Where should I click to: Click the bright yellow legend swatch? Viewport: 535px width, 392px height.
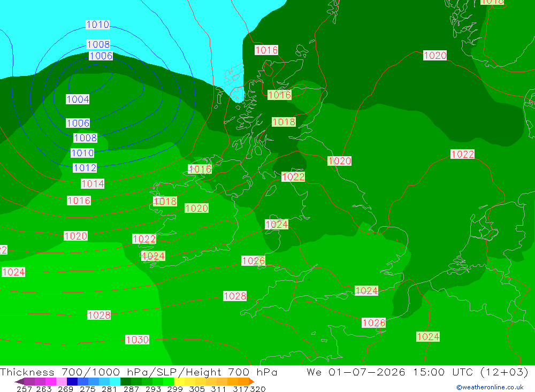[x=179, y=381]
